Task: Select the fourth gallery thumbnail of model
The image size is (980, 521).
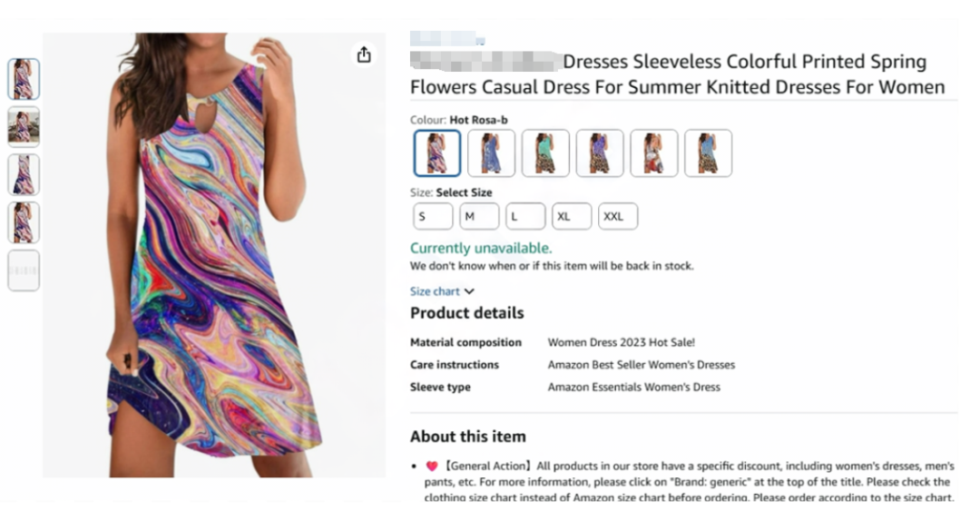Action: [x=24, y=222]
